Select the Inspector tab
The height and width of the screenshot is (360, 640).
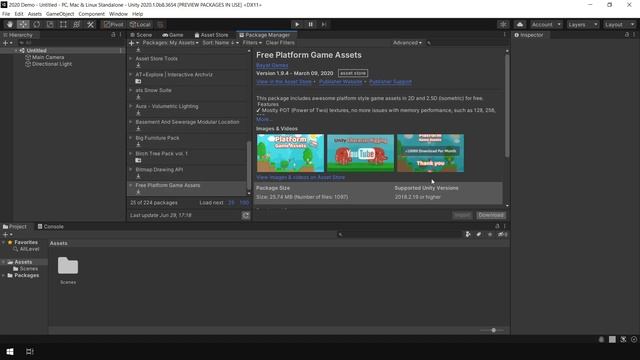(x=529, y=35)
